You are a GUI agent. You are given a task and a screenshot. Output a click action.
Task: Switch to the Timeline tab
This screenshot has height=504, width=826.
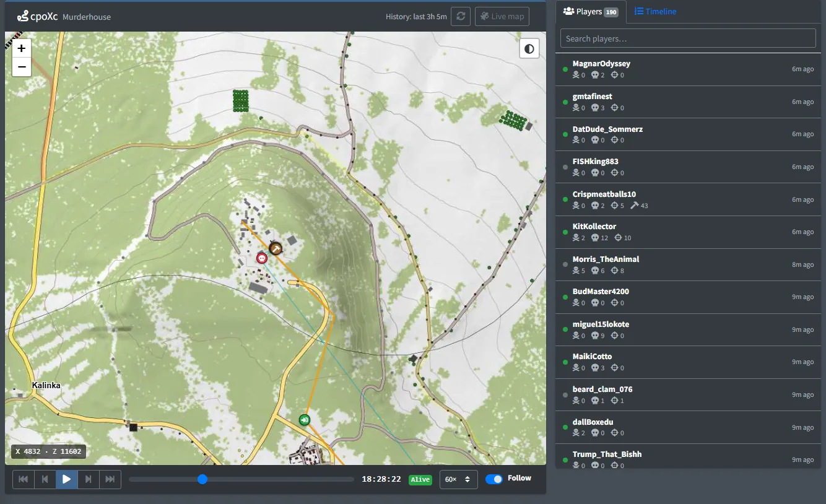click(655, 12)
